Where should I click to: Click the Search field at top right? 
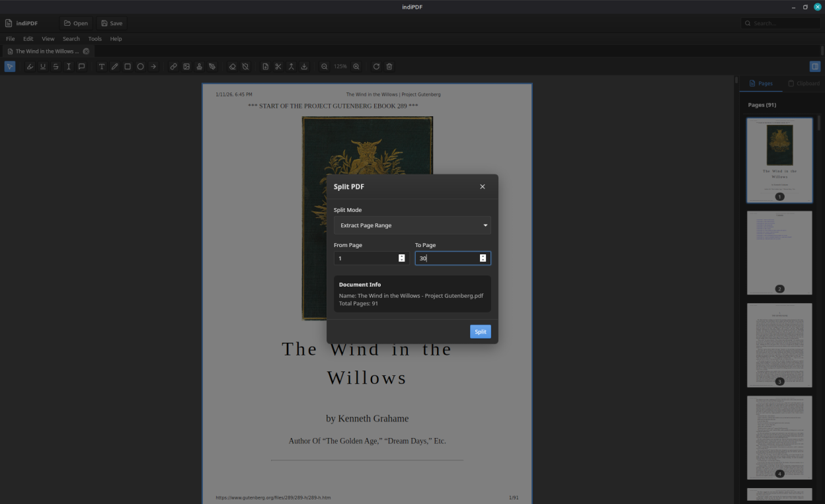click(x=781, y=23)
